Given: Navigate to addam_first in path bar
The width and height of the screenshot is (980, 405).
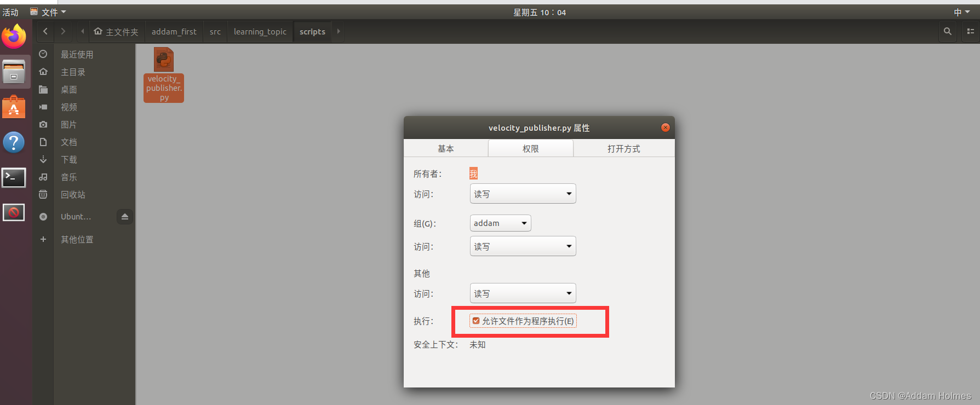Looking at the screenshot, I should (174, 32).
